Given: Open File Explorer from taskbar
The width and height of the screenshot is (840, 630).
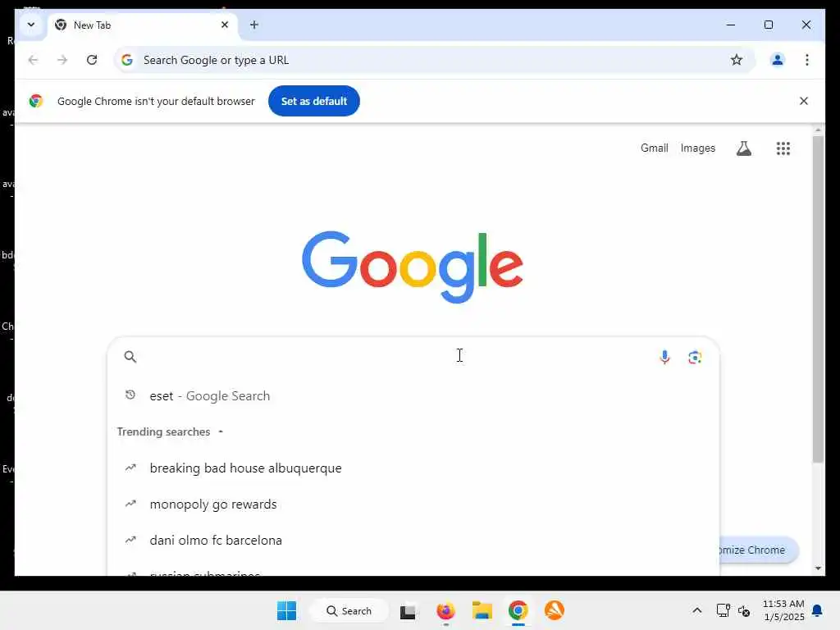Looking at the screenshot, I should pyautogui.click(x=482, y=610).
